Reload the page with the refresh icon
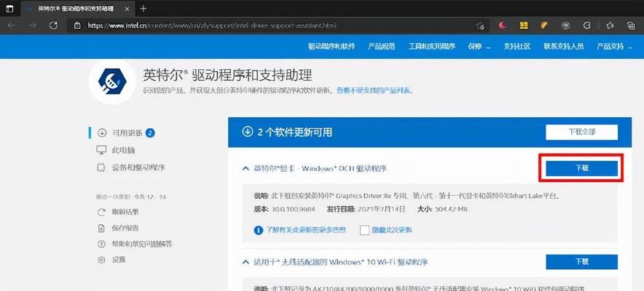The image size is (644, 291). point(53,25)
